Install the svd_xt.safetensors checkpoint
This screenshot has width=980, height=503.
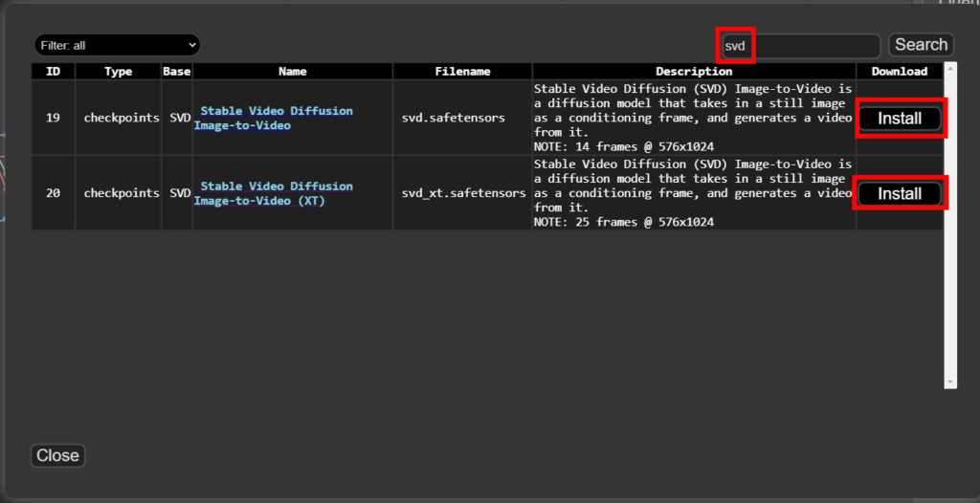[x=900, y=194]
